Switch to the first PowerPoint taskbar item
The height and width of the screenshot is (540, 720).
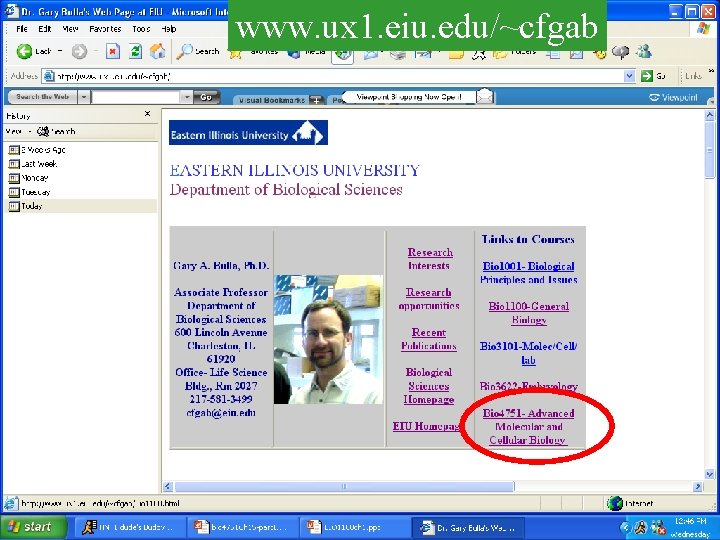click(242, 527)
